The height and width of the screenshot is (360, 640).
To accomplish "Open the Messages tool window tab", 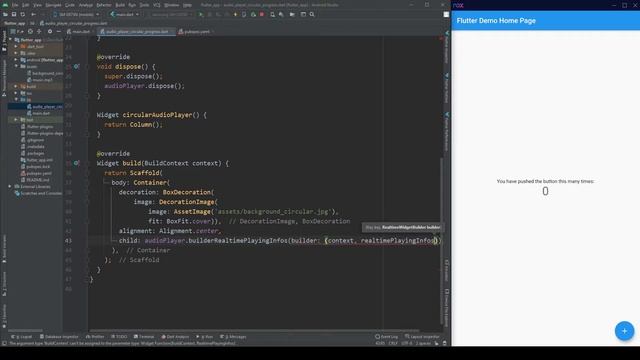I will click(x=233, y=337).
